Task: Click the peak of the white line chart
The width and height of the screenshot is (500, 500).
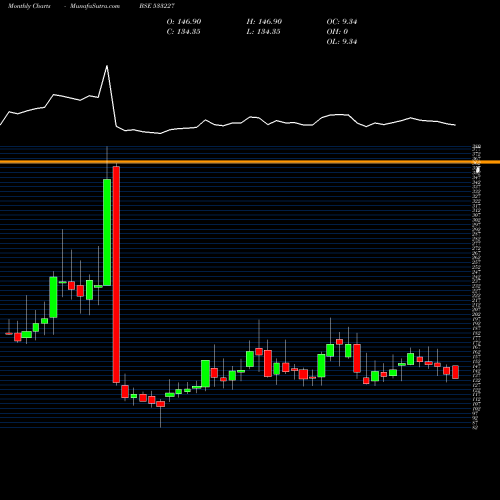Action: pos(107,66)
